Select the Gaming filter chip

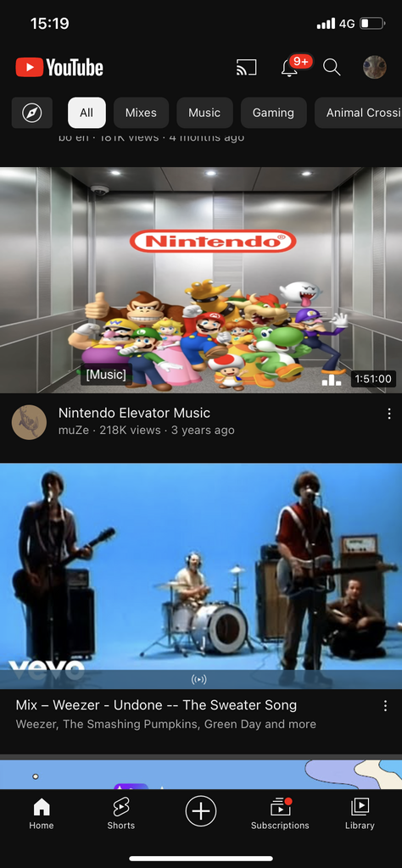tap(273, 113)
